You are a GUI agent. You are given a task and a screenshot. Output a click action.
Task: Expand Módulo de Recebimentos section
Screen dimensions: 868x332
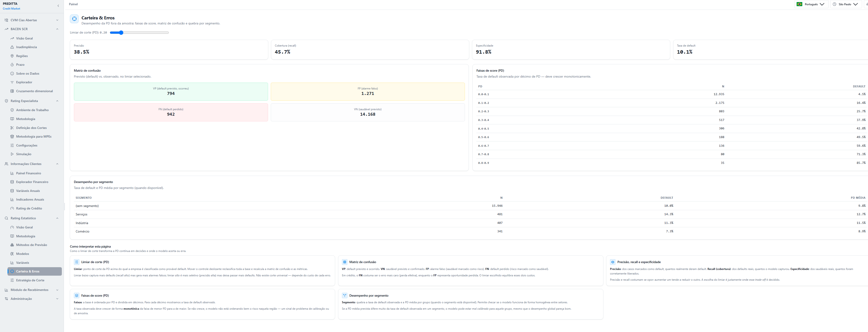pos(32,290)
